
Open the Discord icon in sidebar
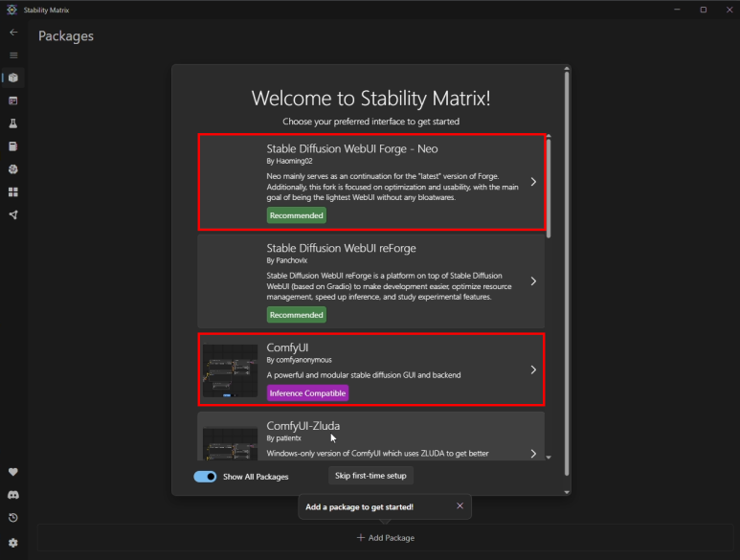point(13,495)
